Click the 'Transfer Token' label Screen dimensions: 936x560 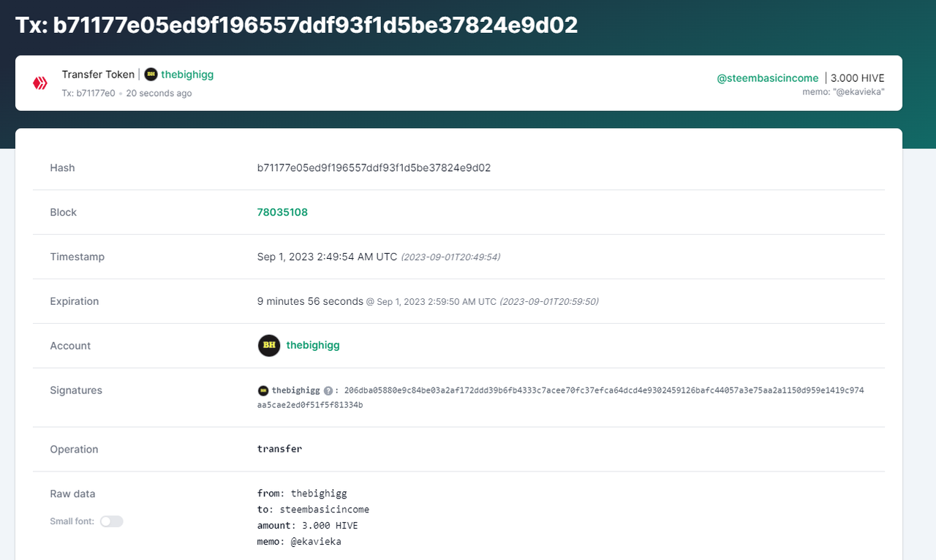(98, 75)
